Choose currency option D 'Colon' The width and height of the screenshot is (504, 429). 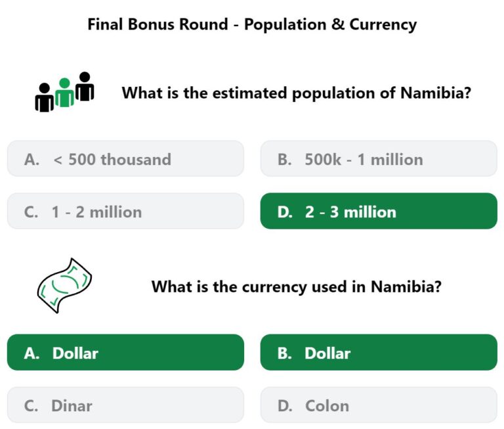coord(379,405)
